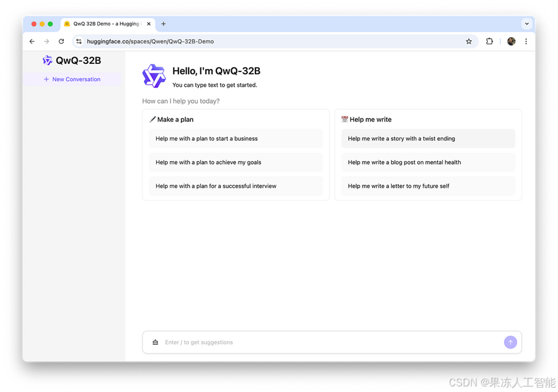558x392 pixels.
Task: Start a New Conversation
Action: [73, 79]
